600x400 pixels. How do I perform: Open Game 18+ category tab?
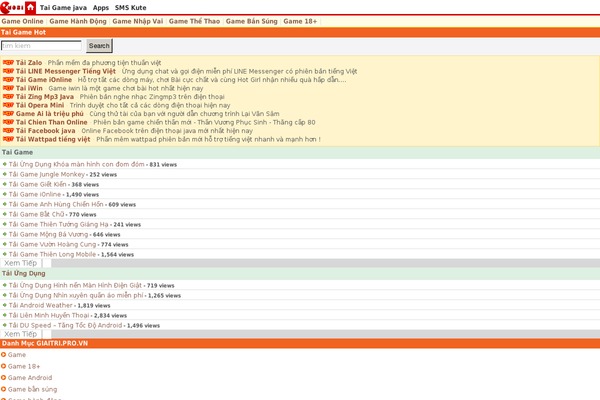300,21
